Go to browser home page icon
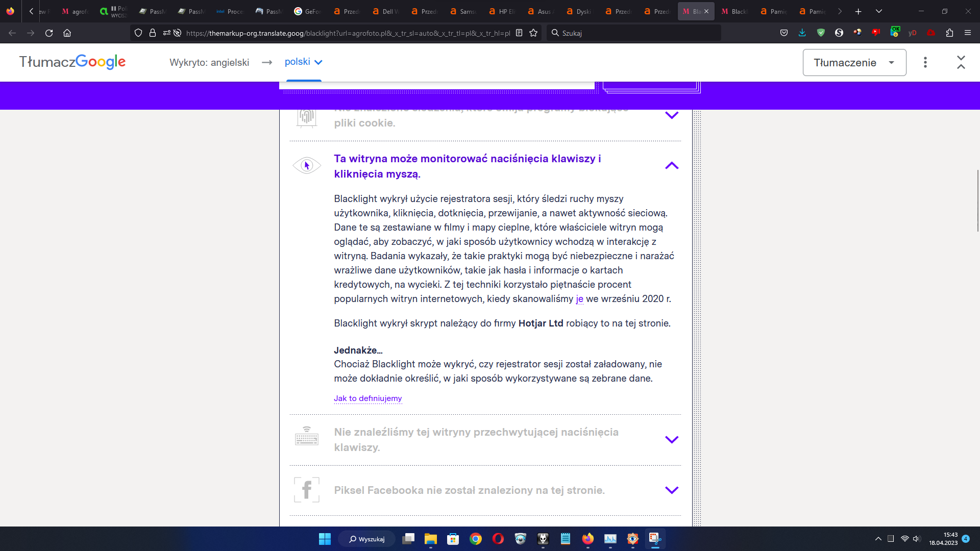The image size is (980, 551). 67,33
